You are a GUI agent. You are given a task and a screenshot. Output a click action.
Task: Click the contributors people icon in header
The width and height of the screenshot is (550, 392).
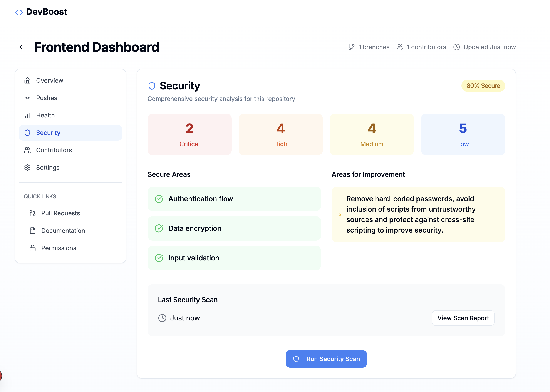[400, 47]
